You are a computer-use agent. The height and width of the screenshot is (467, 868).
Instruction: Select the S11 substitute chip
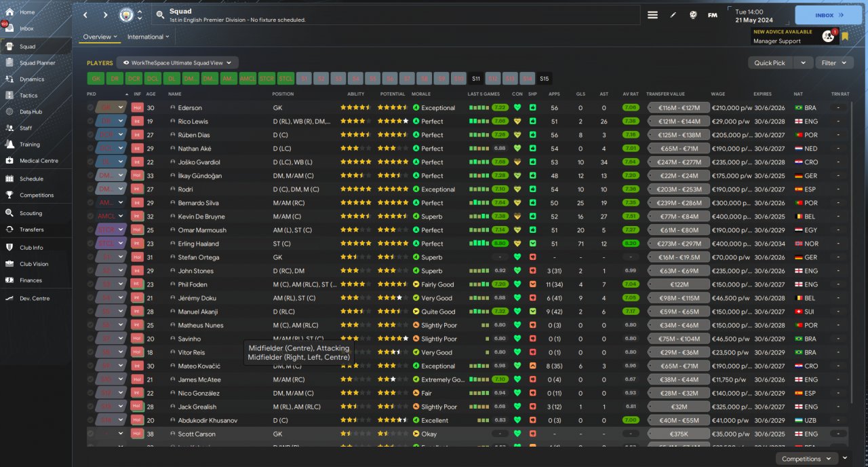(x=475, y=79)
